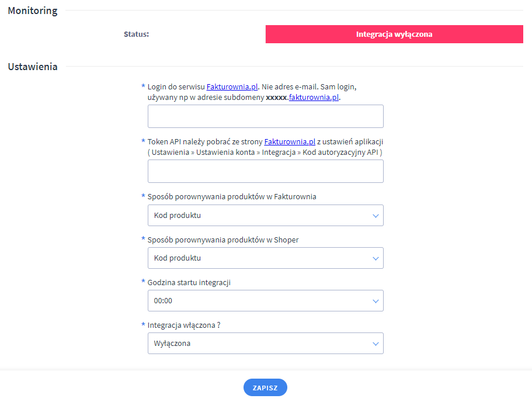This screenshot has height=402, width=532.
Task: Open Fakturownia.pl link in Token API description
Action: (290, 141)
